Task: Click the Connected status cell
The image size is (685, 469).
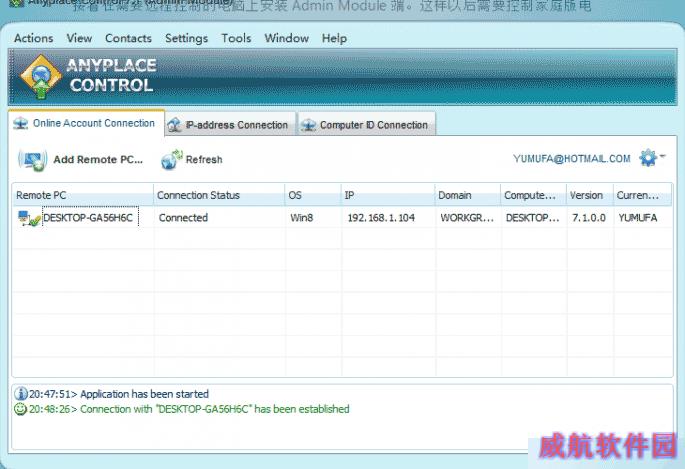Action: (183, 217)
